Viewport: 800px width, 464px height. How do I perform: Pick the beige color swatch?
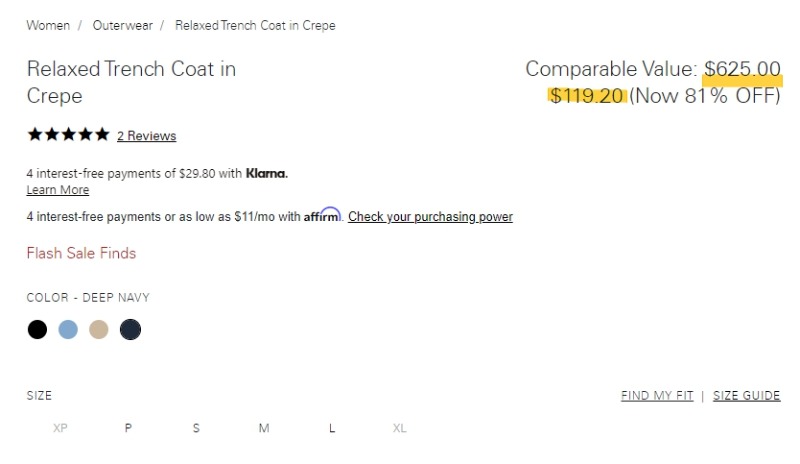(98, 329)
